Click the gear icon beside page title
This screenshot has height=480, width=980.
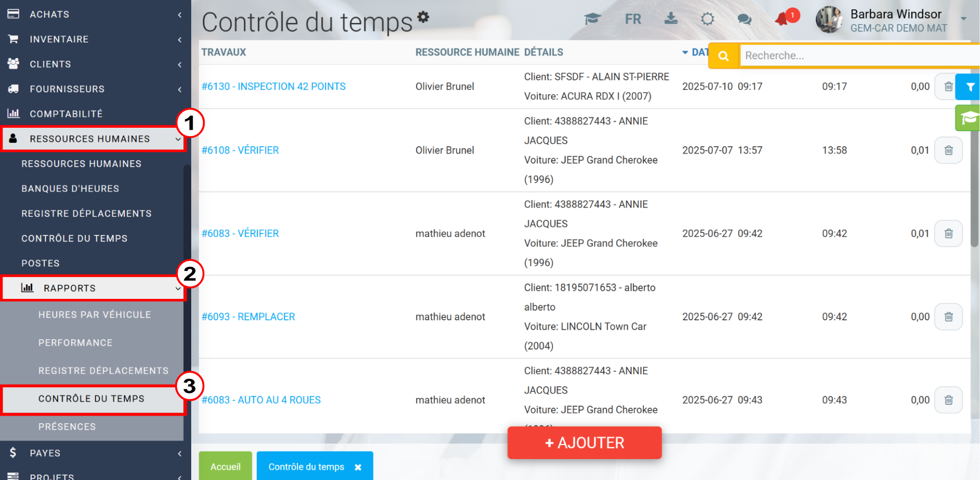point(423,17)
